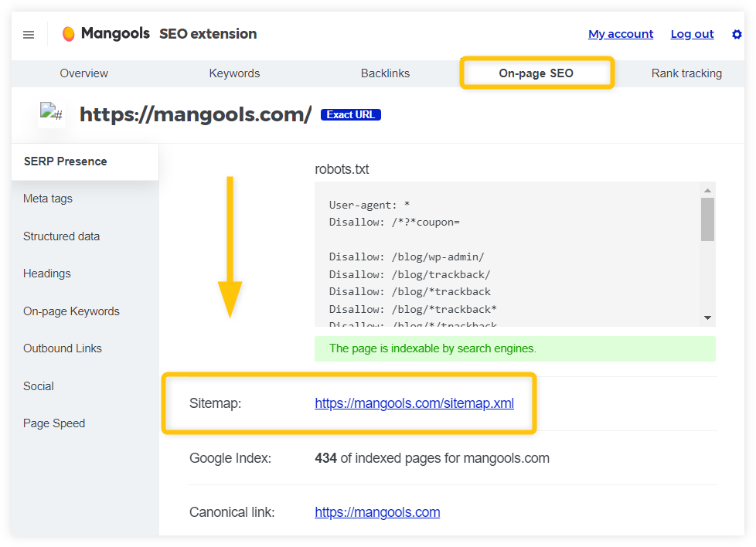Image resolution: width=756 pixels, height=547 pixels.
Task: Select the On-page SEO tab
Action: pyautogui.click(x=536, y=73)
